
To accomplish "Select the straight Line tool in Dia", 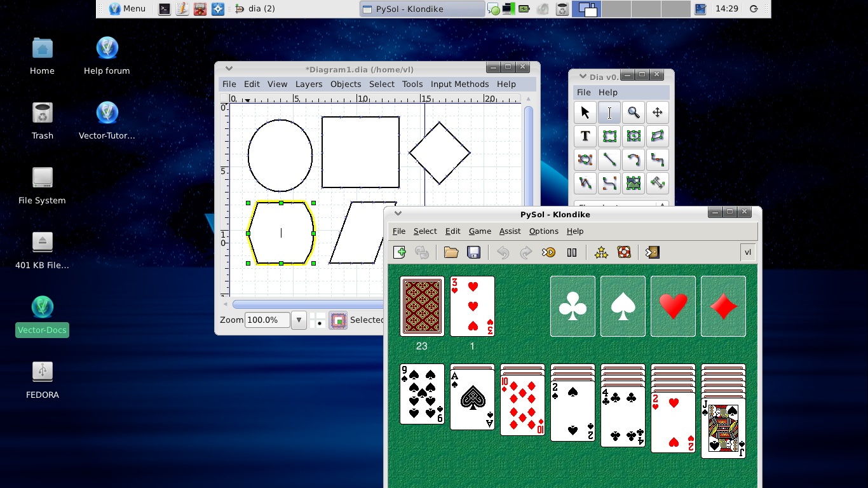I will pos(609,159).
